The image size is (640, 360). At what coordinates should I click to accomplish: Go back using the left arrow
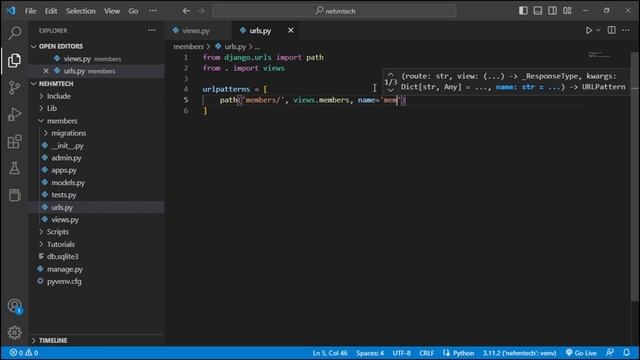[x=186, y=11]
